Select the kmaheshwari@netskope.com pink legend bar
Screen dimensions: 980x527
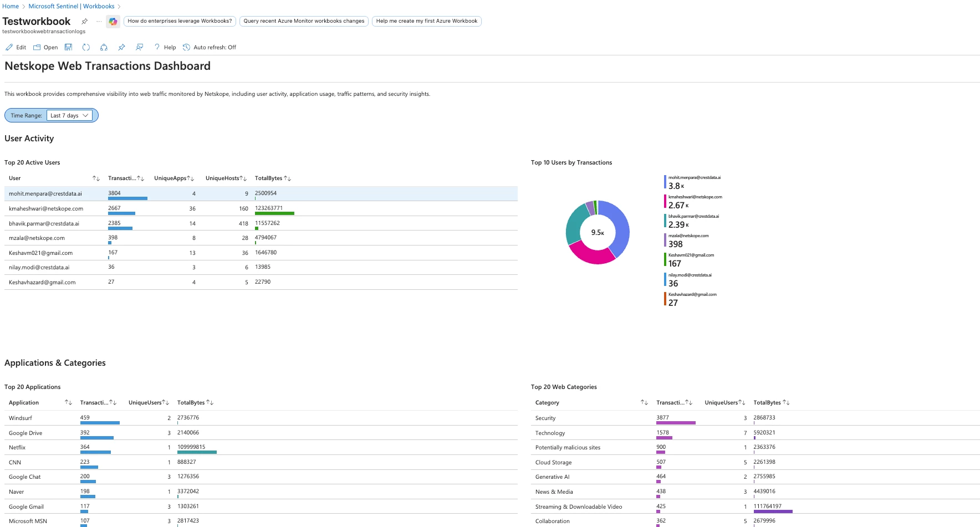tap(665, 201)
